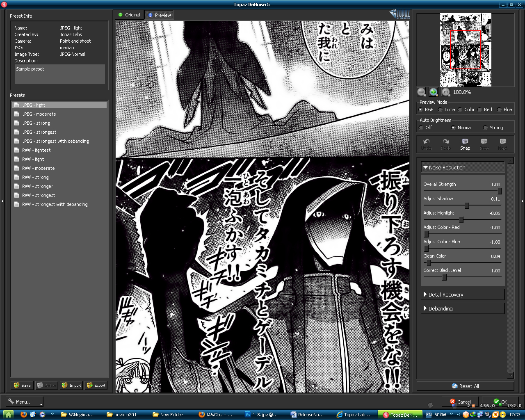This screenshot has height=420, width=525.
Task: Select Color preview mode
Action: click(x=460, y=110)
